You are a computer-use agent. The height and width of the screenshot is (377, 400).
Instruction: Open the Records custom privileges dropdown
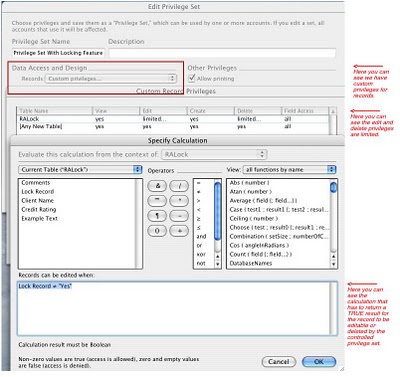point(111,79)
